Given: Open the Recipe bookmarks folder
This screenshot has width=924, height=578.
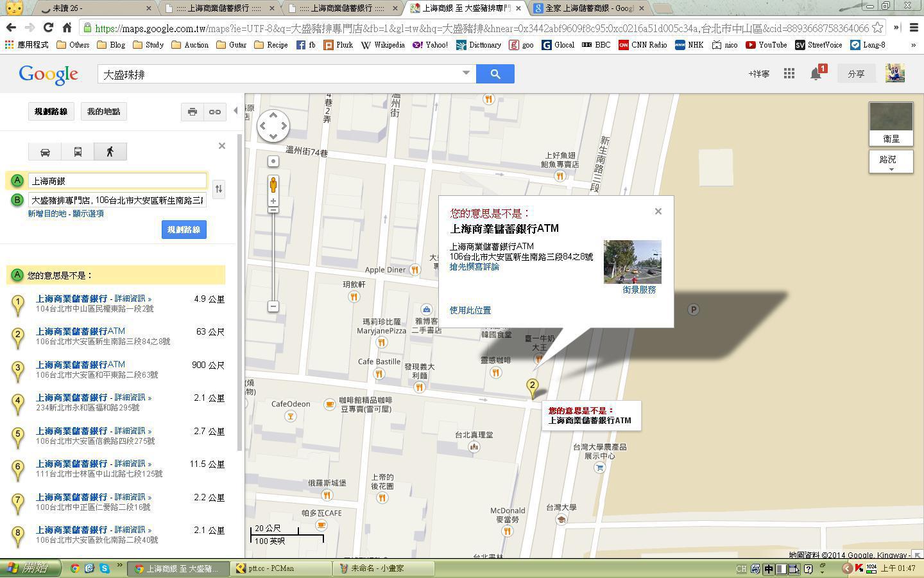Looking at the screenshot, I should 271,45.
